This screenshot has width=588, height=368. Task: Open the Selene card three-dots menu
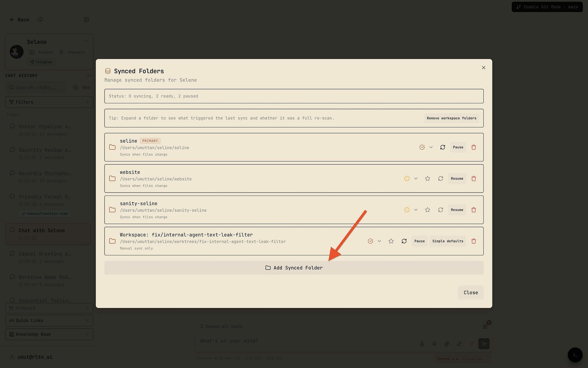click(86, 41)
